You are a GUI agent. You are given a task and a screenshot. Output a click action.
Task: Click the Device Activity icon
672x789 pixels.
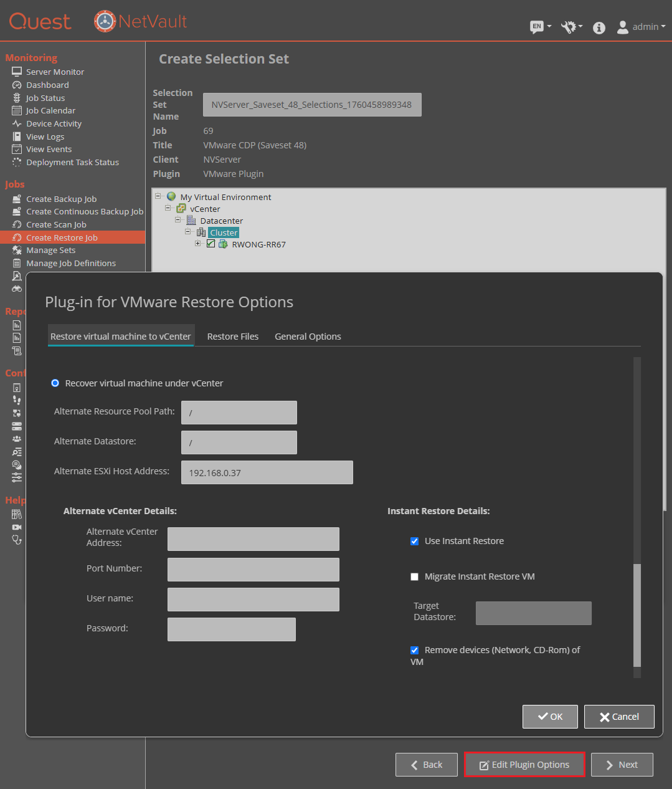pyautogui.click(x=17, y=123)
